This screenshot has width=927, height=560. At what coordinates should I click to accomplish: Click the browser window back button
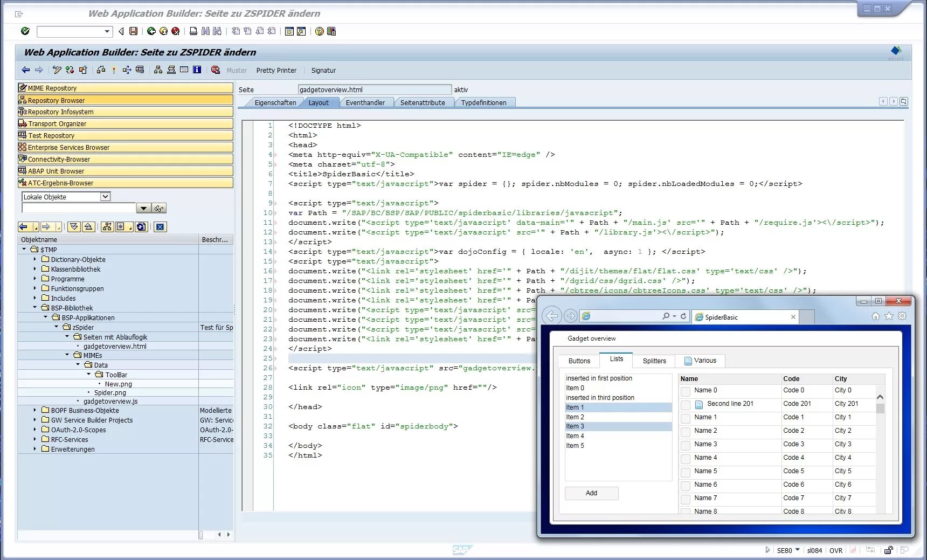coord(552,316)
